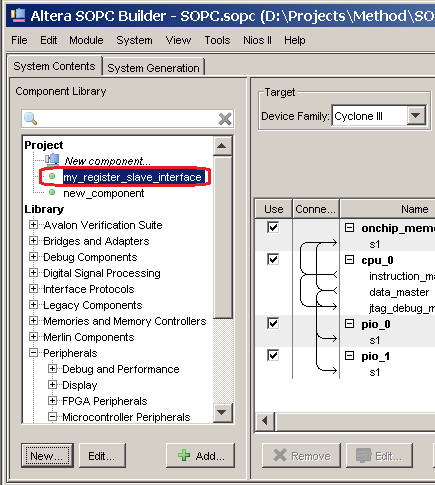Image resolution: width=435 pixels, height=485 pixels.
Task: Click the Connections column header
Action: pos(316,209)
